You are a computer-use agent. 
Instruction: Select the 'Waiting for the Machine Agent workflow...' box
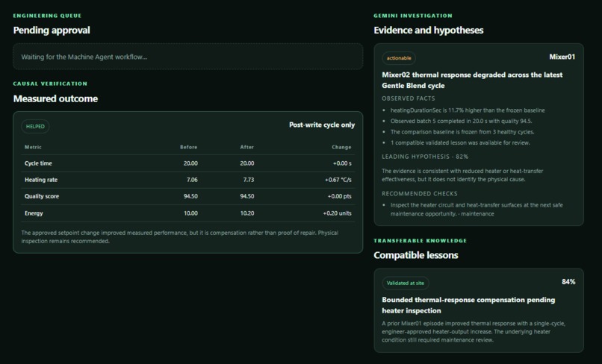(187, 57)
